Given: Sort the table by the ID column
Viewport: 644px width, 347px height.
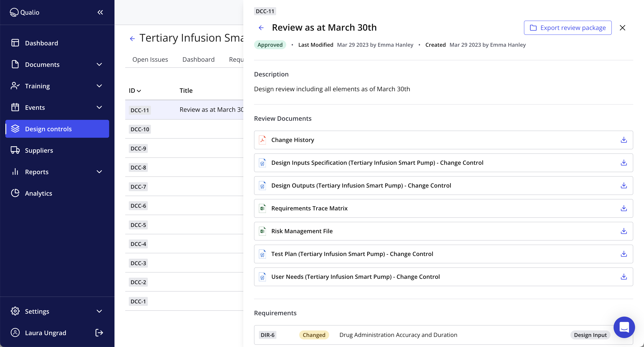Looking at the screenshot, I should (135, 91).
